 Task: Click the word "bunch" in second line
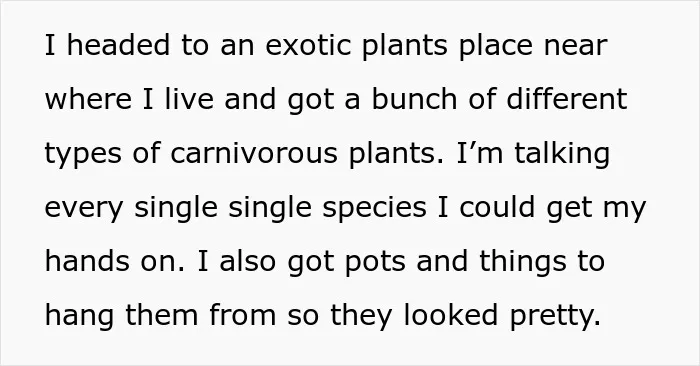point(414,99)
